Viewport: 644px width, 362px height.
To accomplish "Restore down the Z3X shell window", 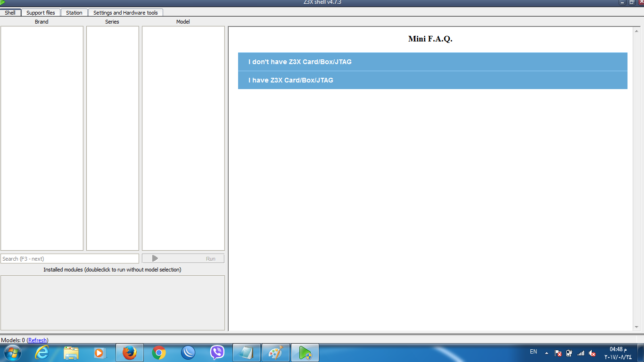I will pyautogui.click(x=632, y=2).
